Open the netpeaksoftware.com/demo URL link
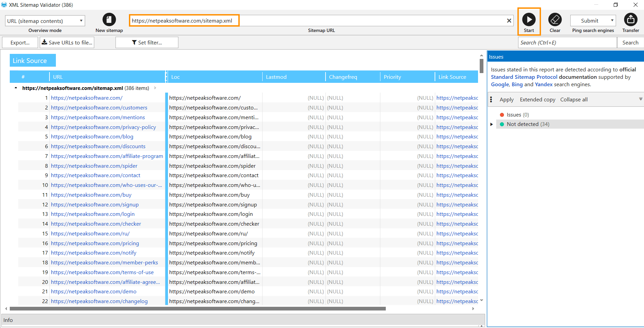 [94, 291]
